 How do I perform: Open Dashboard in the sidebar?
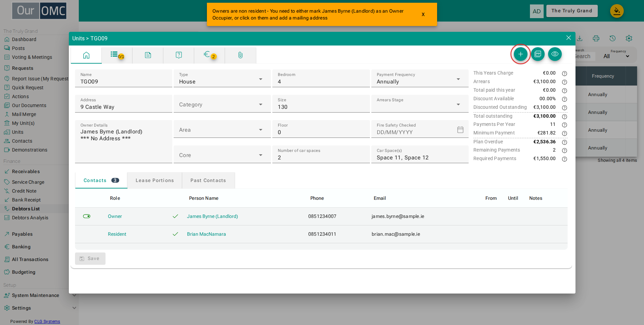[x=24, y=39]
